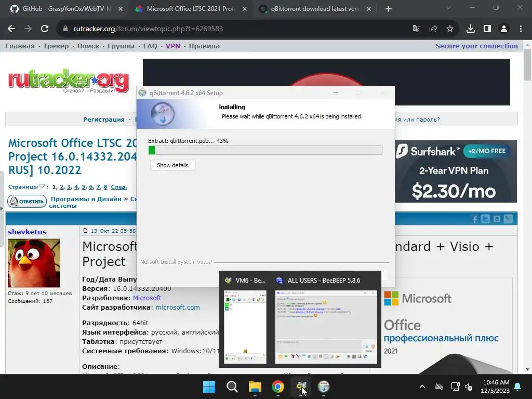The image size is (532, 399).
Task: Close the qBittorrent download tab
Action: [x=369, y=9]
